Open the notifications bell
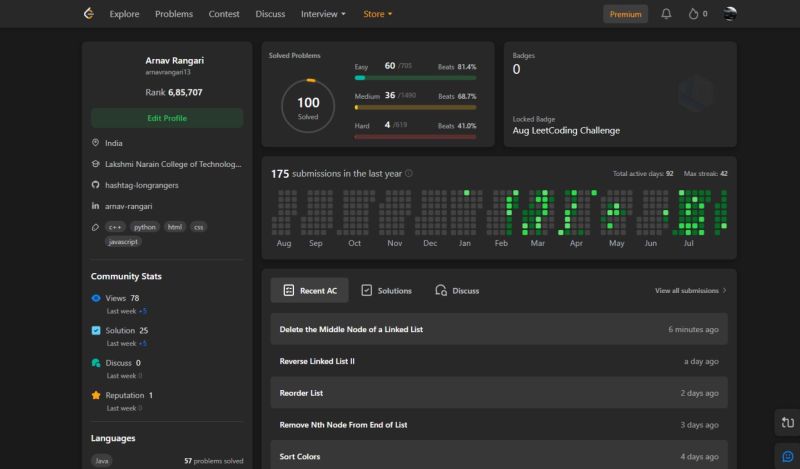800x469 pixels. click(666, 14)
